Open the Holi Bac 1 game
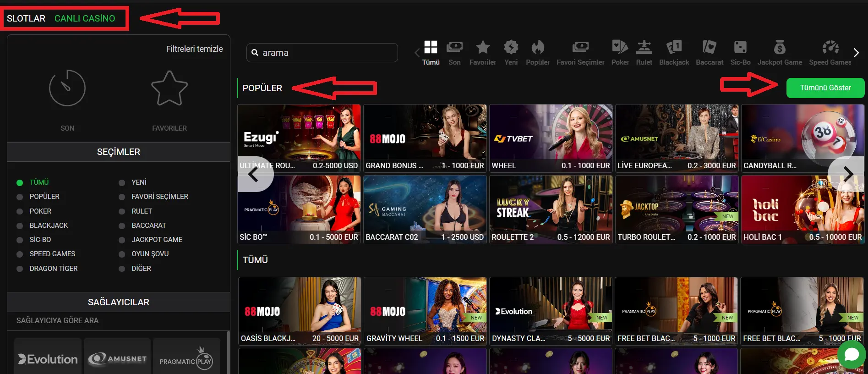This screenshot has height=374, width=868. 803,209
